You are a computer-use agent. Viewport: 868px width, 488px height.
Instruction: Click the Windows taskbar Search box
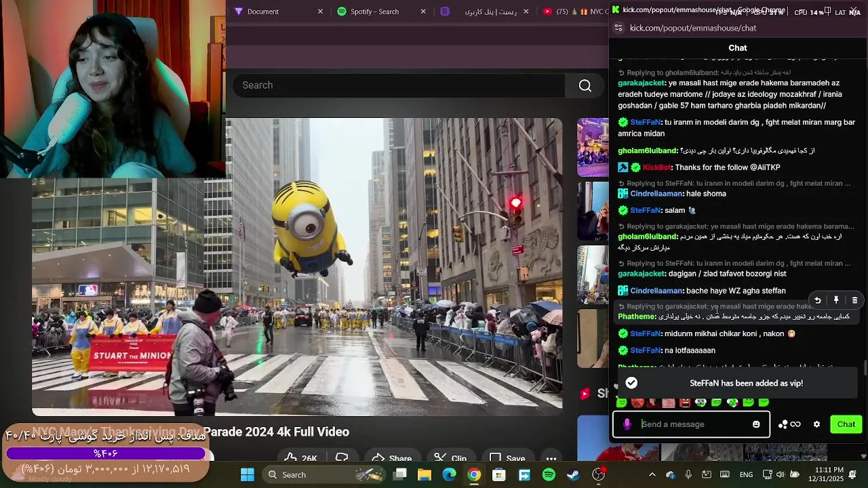pos(324,474)
